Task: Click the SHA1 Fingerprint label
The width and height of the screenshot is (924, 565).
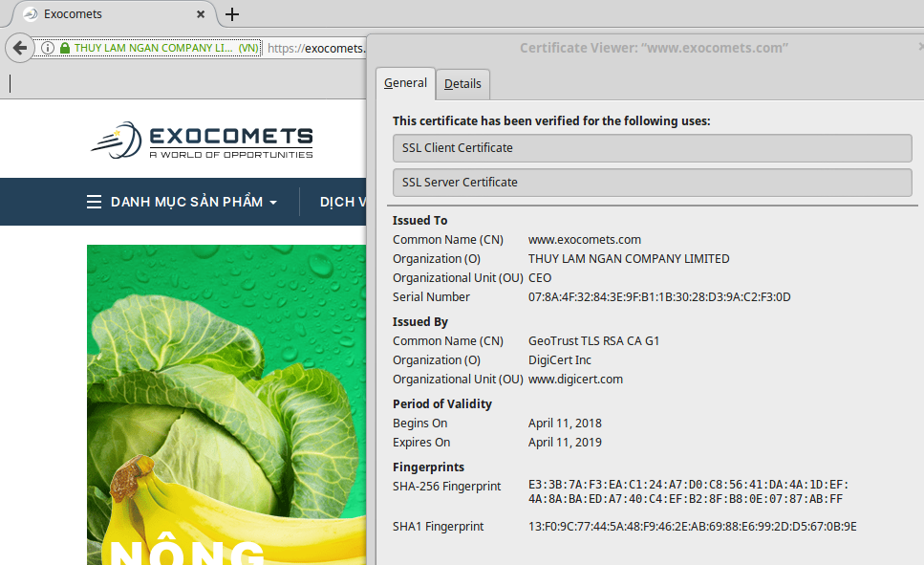Action: pos(438,526)
